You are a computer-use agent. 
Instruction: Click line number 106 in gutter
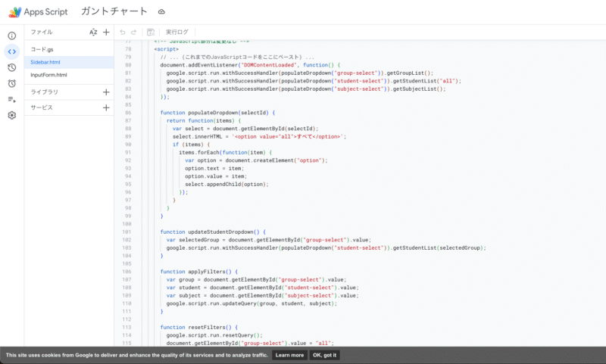(x=127, y=272)
